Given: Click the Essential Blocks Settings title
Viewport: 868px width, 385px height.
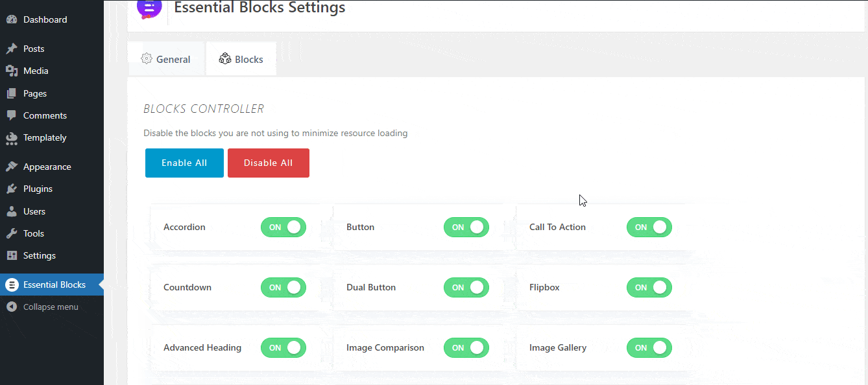Looking at the screenshot, I should pyautogui.click(x=259, y=8).
